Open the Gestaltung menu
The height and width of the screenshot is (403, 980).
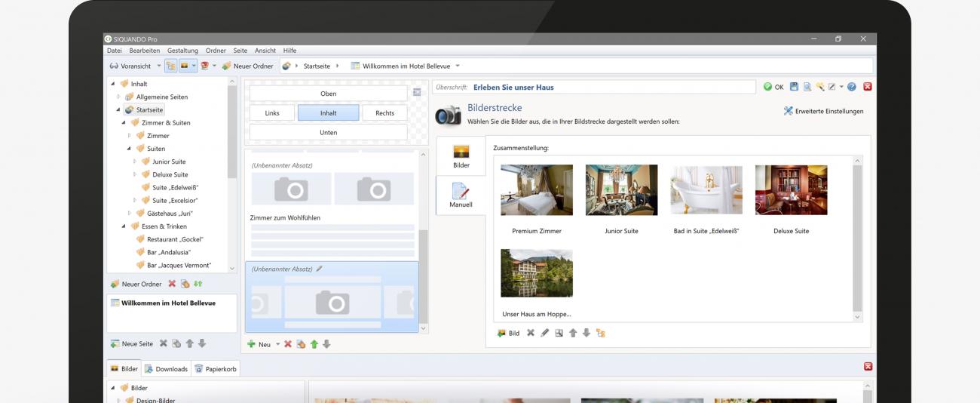182,50
